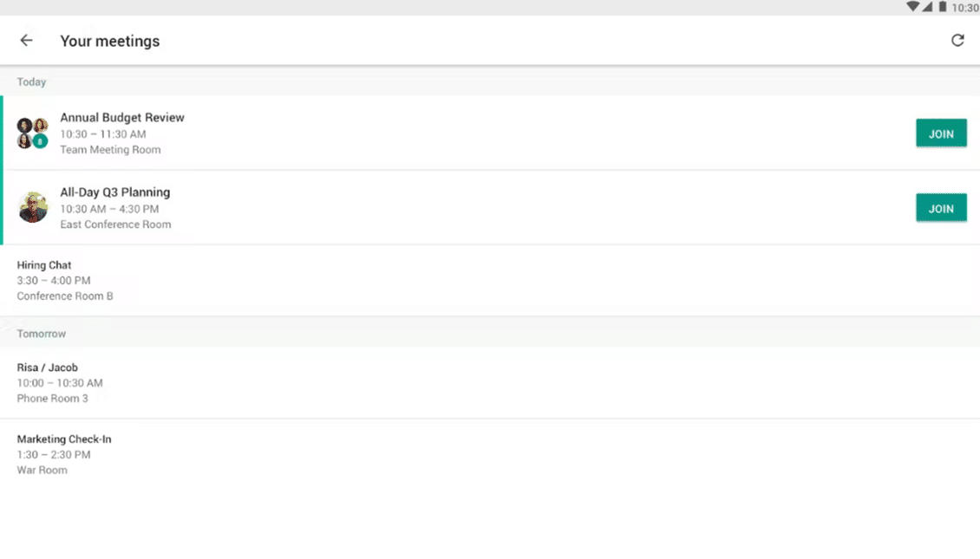The width and height of the screenshot is (980, 559).
Task: Refresh the meetings list
Action: coord(957,41)
